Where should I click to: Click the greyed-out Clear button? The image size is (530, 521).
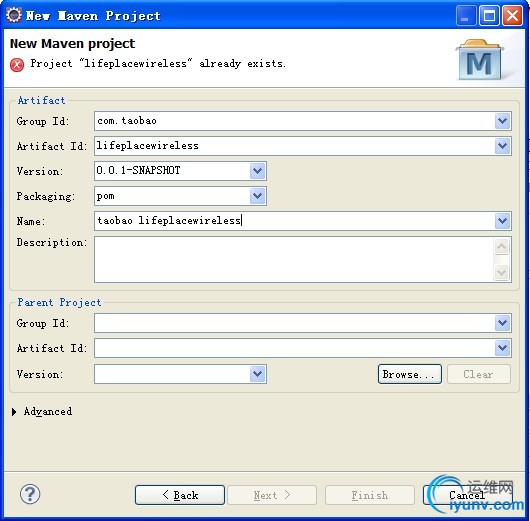point(479,374)
